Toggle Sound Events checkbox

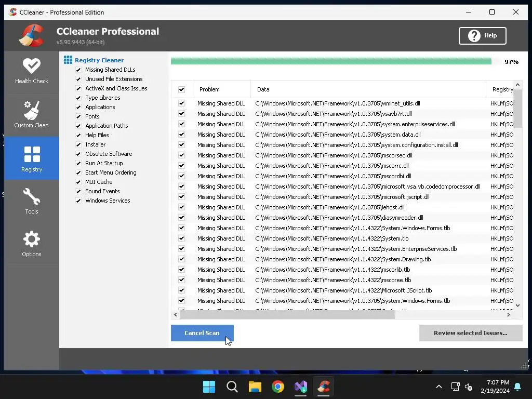tap(78, 191)
